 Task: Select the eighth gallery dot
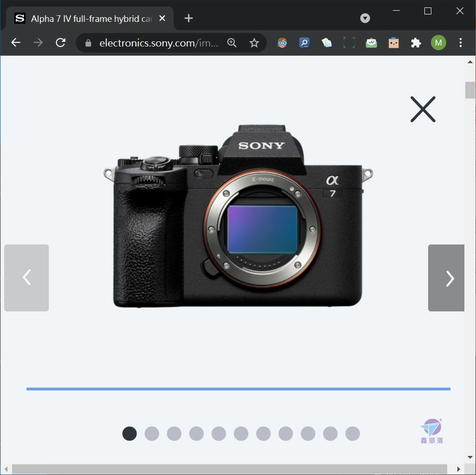286,434
